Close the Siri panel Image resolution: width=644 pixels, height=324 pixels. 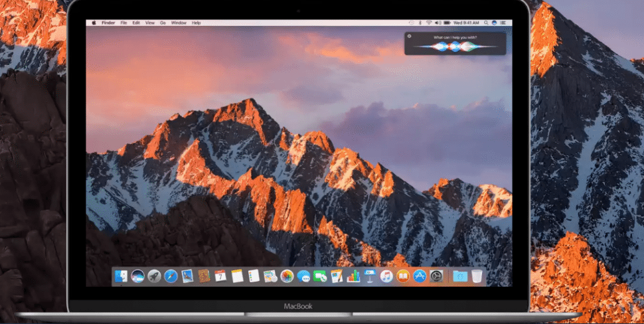409,36
